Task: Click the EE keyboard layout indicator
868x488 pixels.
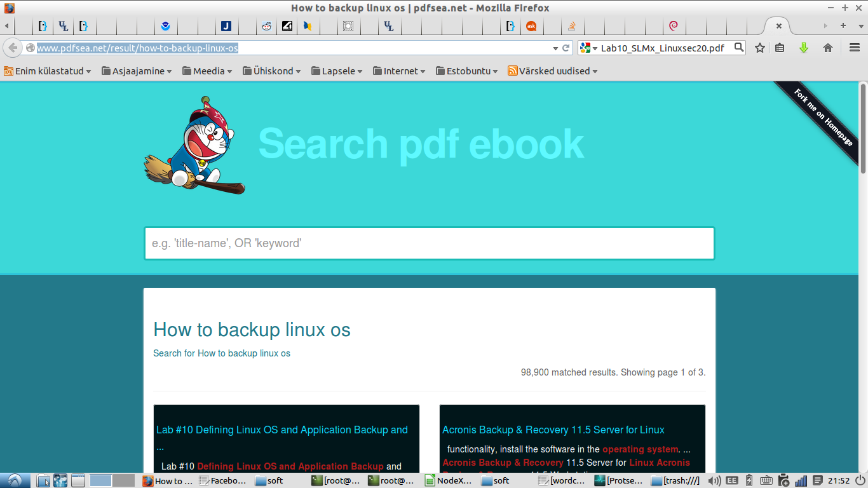Action: pyautogui.click(x=732, y=481)
